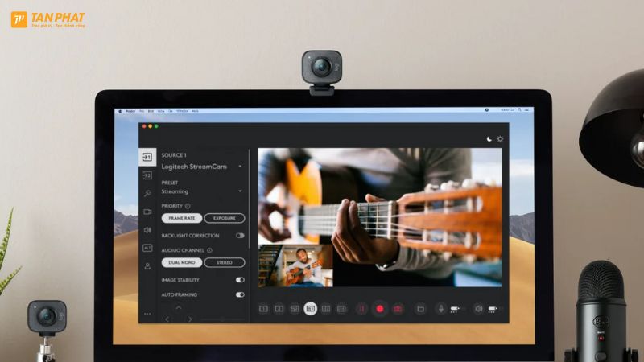The image size is (644, 362).
Task: Open the Spotlight search icon in menu bar
Action: click(519, 110)
